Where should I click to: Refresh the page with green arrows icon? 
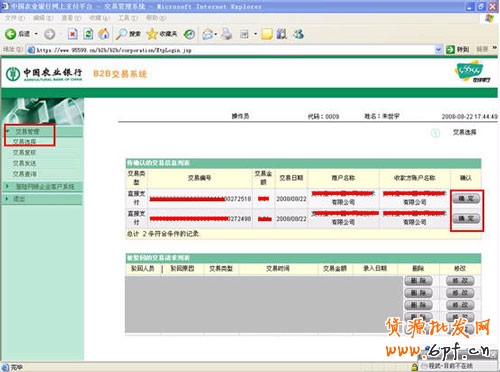click(x=88, y=34)
